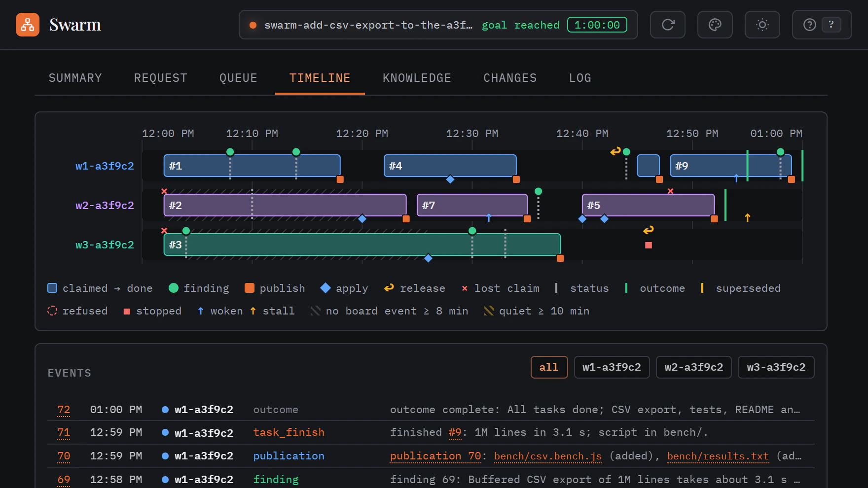Click the yellow stall arrow on w2 row
Viewport: 868px width, 488px height.
pyautogui.click(x=748, y=217)
